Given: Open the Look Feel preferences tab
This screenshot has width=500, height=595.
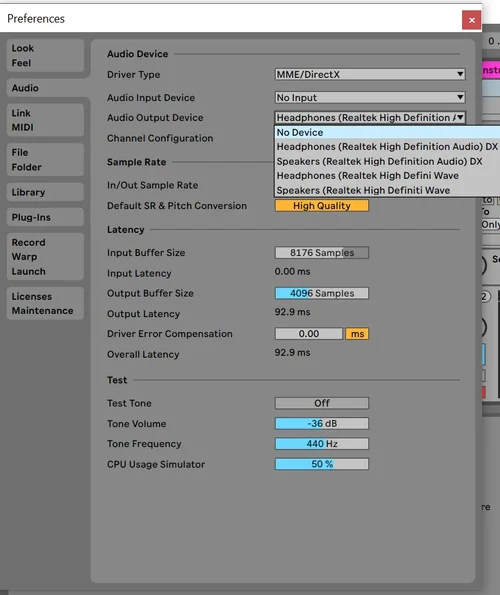Looking at the screenshot, I should (45, 55).
